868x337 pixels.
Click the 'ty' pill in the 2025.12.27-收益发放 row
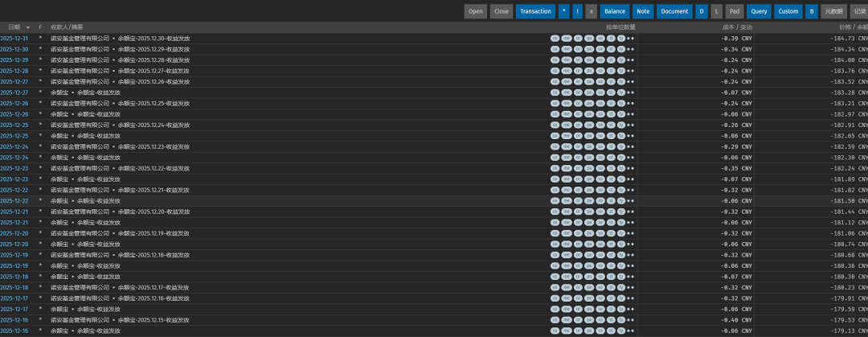(x=621, y=71)
